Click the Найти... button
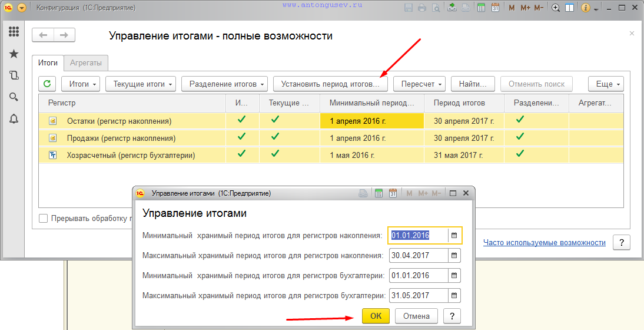 coord(473,84)
